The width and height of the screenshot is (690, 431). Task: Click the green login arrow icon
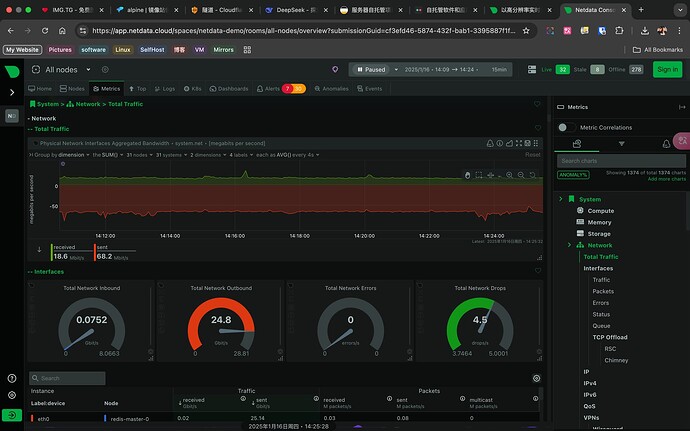[12, 414]
